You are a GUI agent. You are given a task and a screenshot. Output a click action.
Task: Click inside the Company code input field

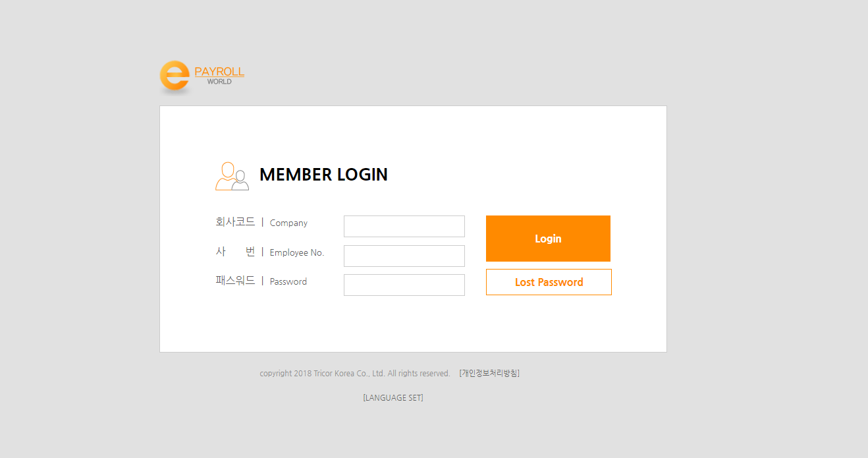pos(404,226)
